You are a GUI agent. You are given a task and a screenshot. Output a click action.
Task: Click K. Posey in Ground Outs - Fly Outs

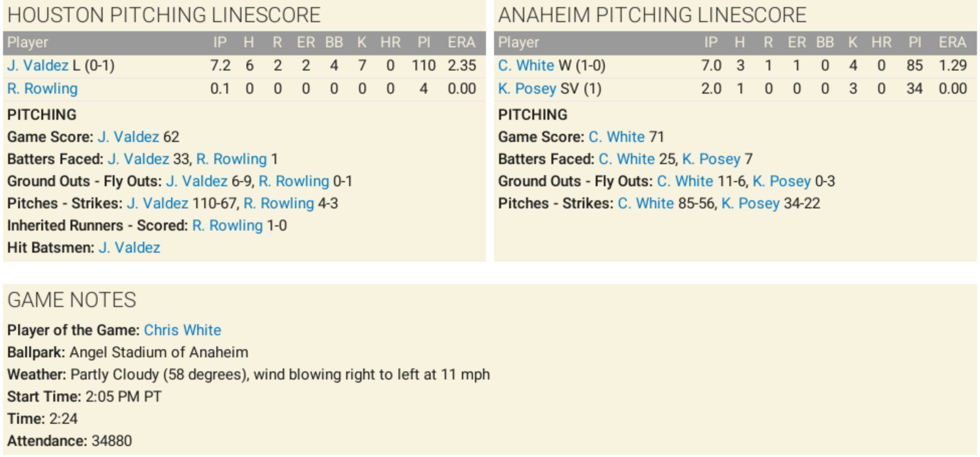point(782,181)
